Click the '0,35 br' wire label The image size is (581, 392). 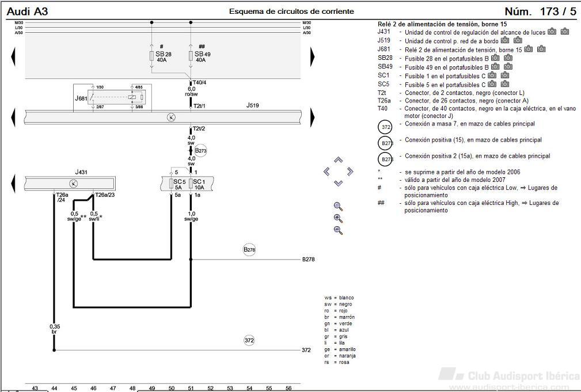55,329
